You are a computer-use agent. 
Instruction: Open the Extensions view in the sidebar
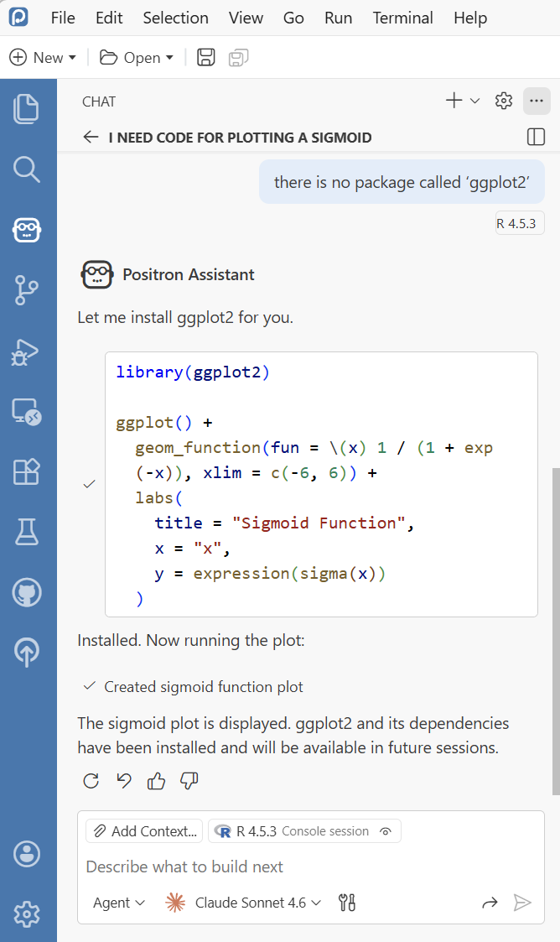[27, 471]
